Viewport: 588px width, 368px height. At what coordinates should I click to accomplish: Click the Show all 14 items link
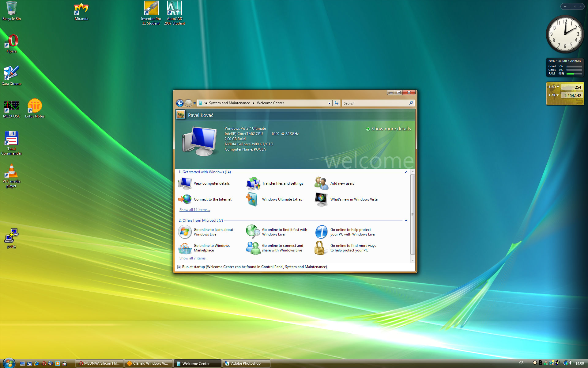tap(194, 210)
